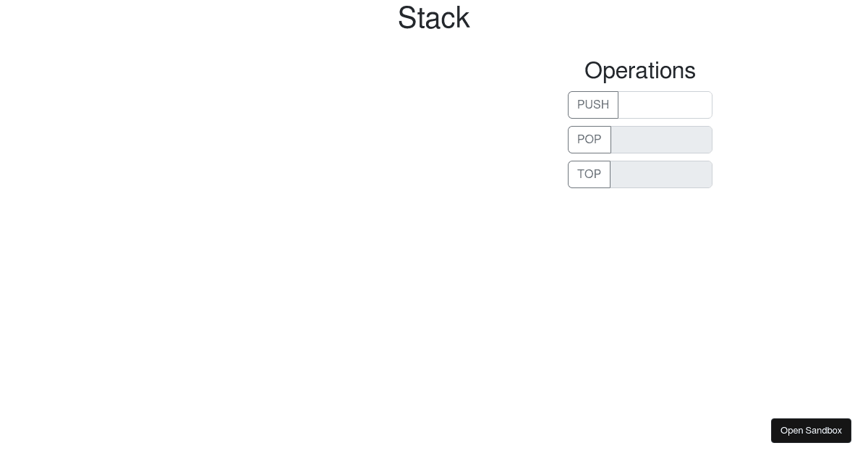
Task: Click the Stack page title
Action: pos(433,17)
